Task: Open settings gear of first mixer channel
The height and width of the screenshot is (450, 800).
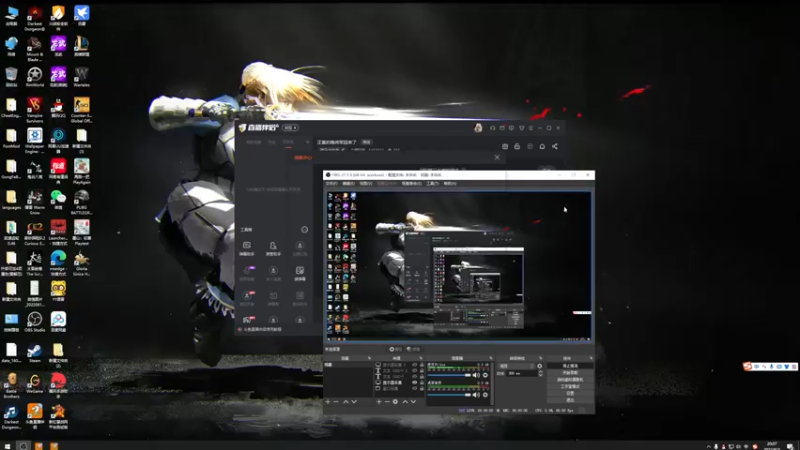Action: [x=485, y=375]
